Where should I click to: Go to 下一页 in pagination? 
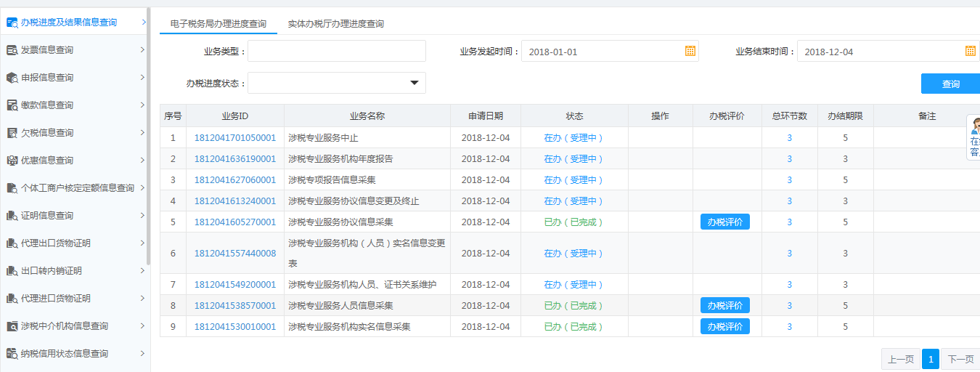[960, 359]
